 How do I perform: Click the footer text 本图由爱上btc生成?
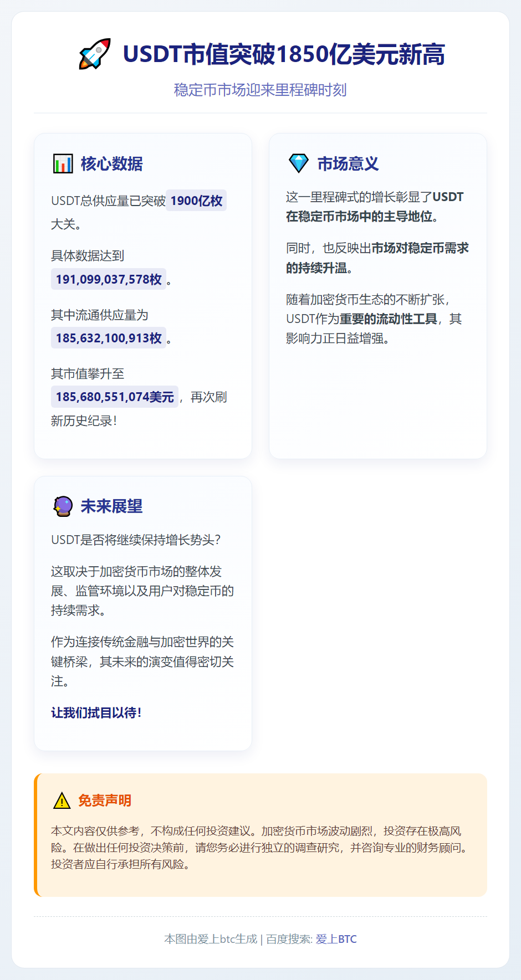[x=211, y=939]
